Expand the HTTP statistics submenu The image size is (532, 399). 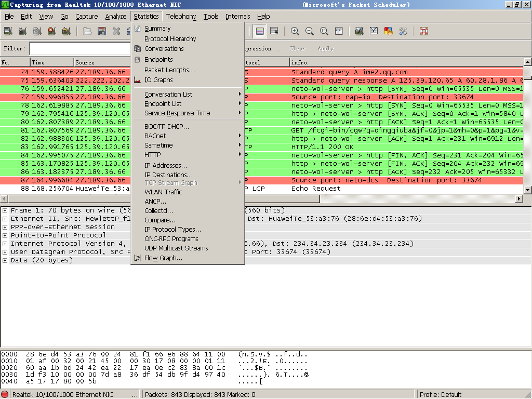[x=188, y=155]
